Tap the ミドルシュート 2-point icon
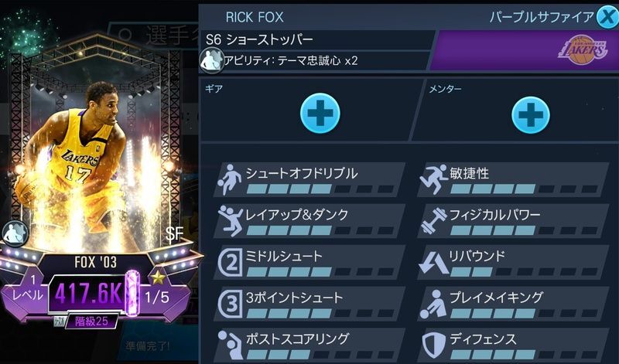The image size is (619, 364). click(x=230, y=262)
